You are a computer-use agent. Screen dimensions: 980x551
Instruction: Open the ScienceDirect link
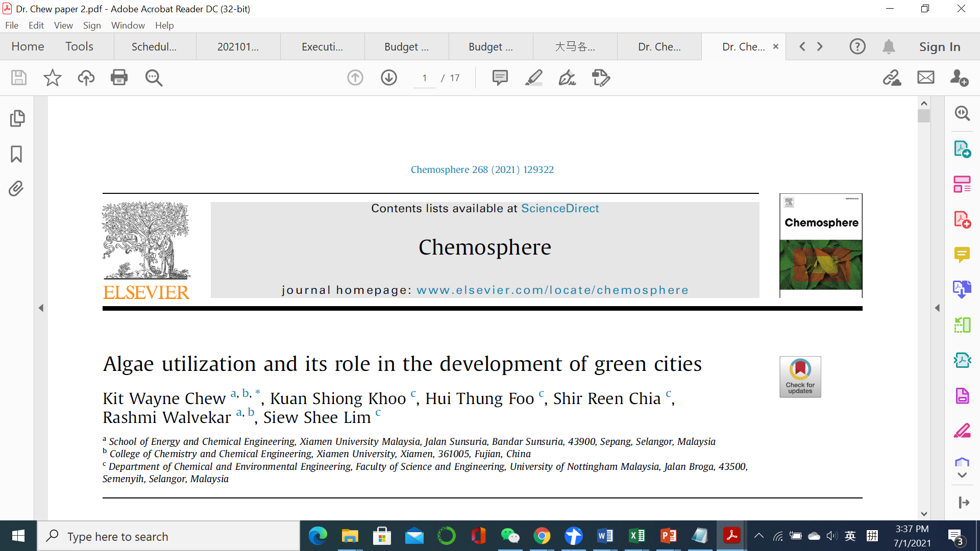click(x=560, y=208)
